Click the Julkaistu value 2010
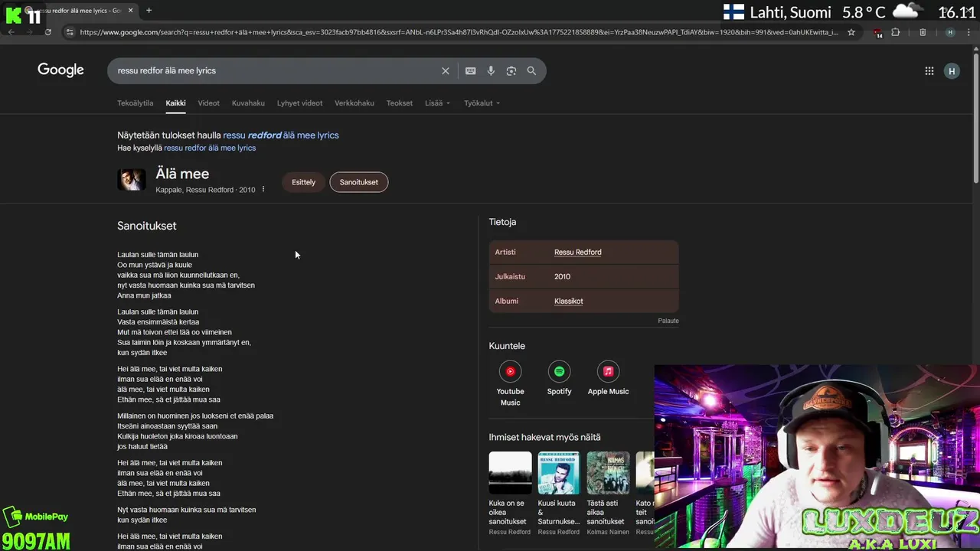980x551 pixels. (562, 276)
